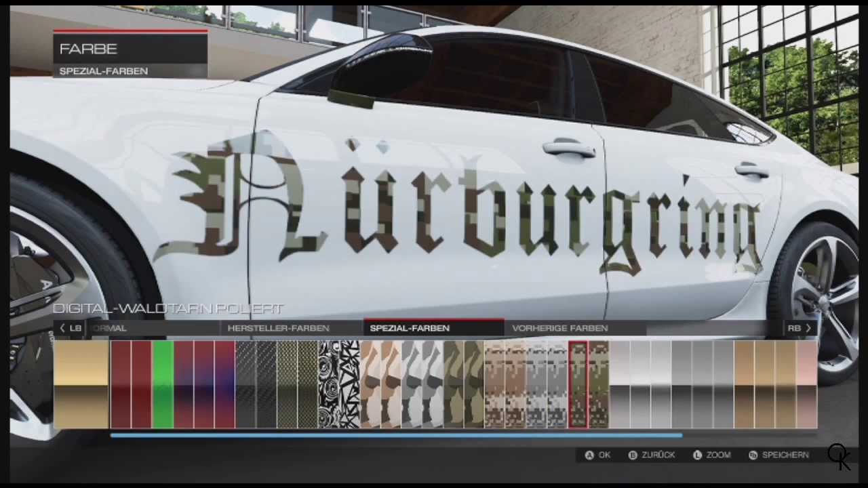Select the Spezial-Farben tab
The height and width of the screenshot is (488, 868).
point(433,328)
